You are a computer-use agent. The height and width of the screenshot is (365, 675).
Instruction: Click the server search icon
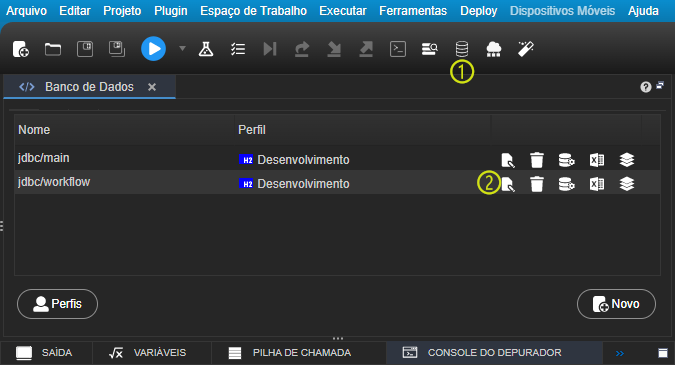[430, 49]
